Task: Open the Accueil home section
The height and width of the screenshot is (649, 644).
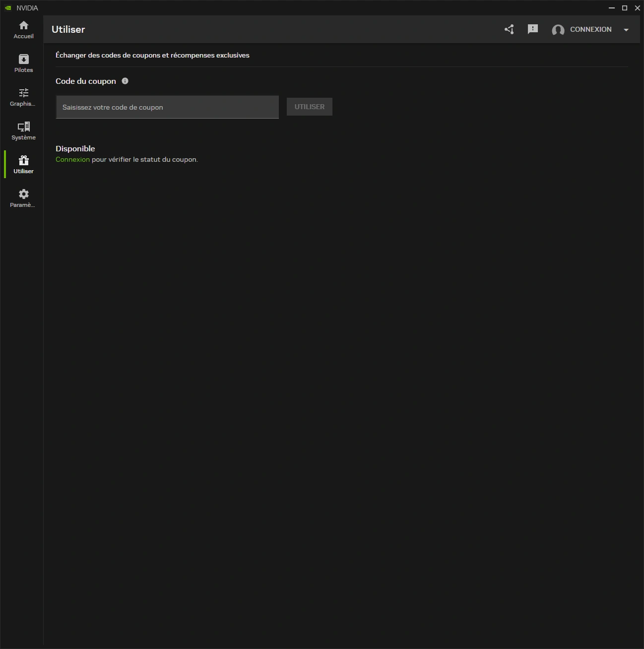Action: tap(23, 30)
